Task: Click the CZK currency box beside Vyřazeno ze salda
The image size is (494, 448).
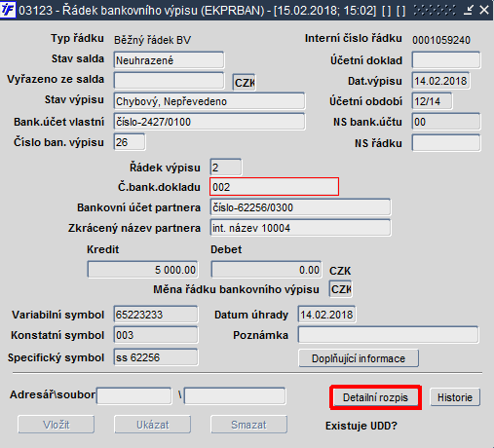Action: coord(245,83)
